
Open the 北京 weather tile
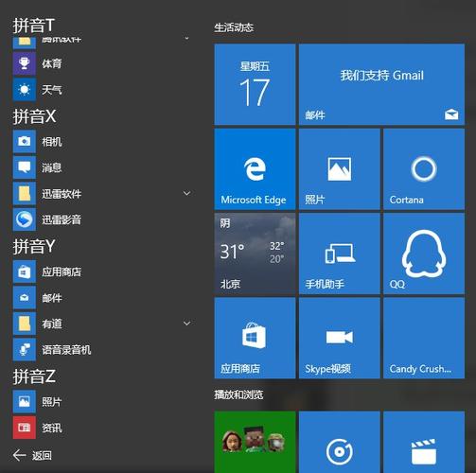click(x=255, y=254)
